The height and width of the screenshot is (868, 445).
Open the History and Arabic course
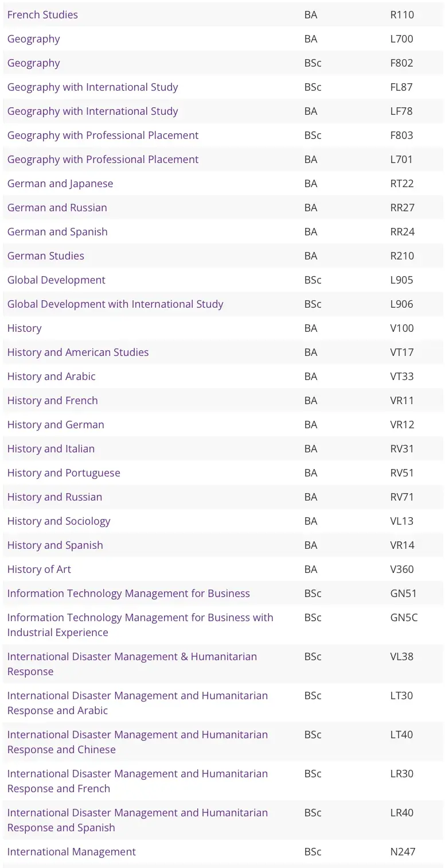51,377
